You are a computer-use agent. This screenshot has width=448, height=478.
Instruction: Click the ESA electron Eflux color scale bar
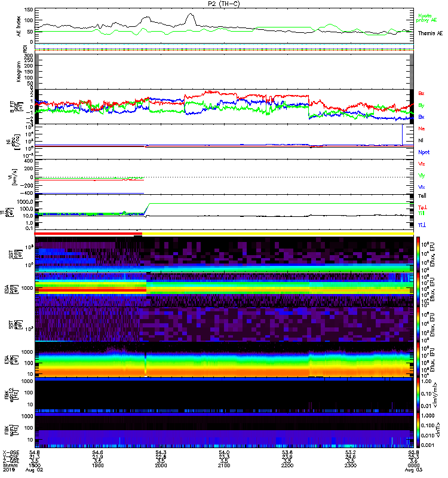coord(418,360)
